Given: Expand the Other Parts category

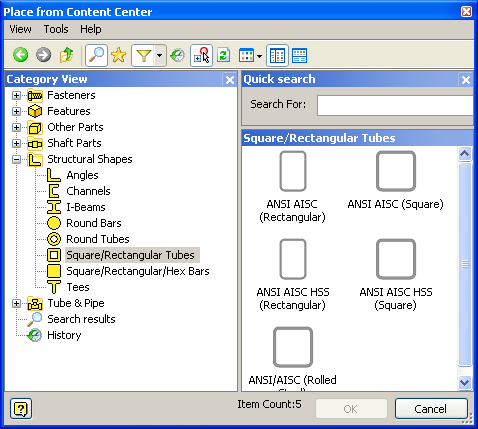Looking at the screenshot, I should pos(16,127).
